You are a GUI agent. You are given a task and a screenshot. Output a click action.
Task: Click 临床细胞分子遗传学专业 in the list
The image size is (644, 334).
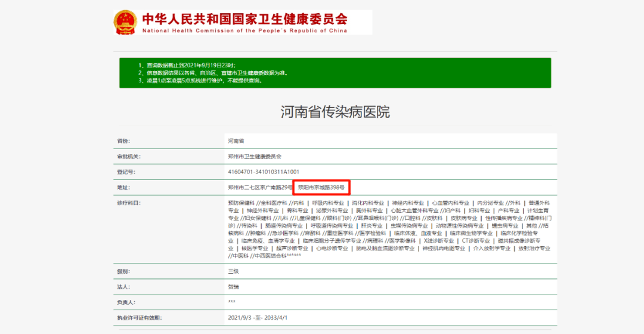(x=332, y=241)
